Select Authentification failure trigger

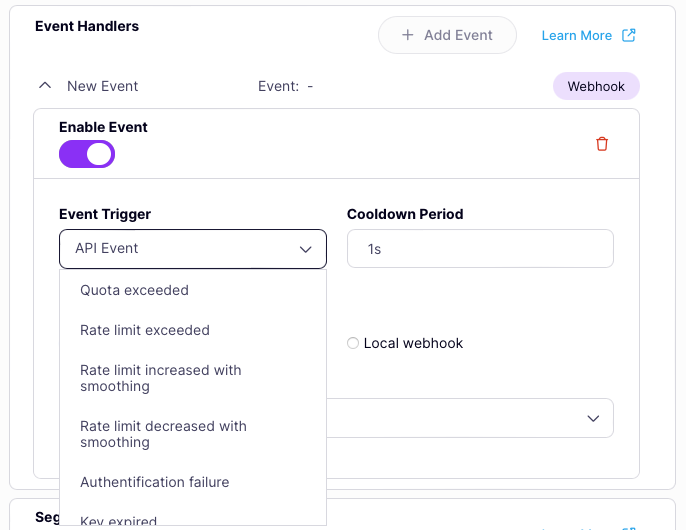[155, 482]
